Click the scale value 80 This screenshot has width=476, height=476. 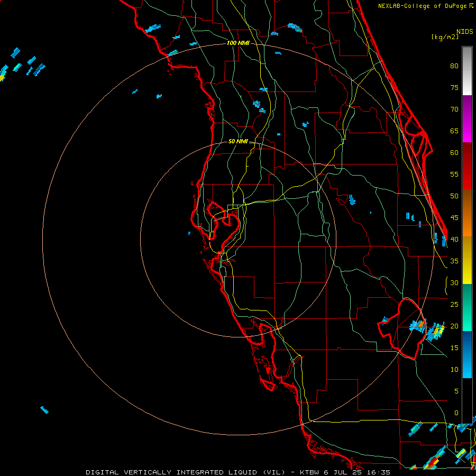point(454,66)
